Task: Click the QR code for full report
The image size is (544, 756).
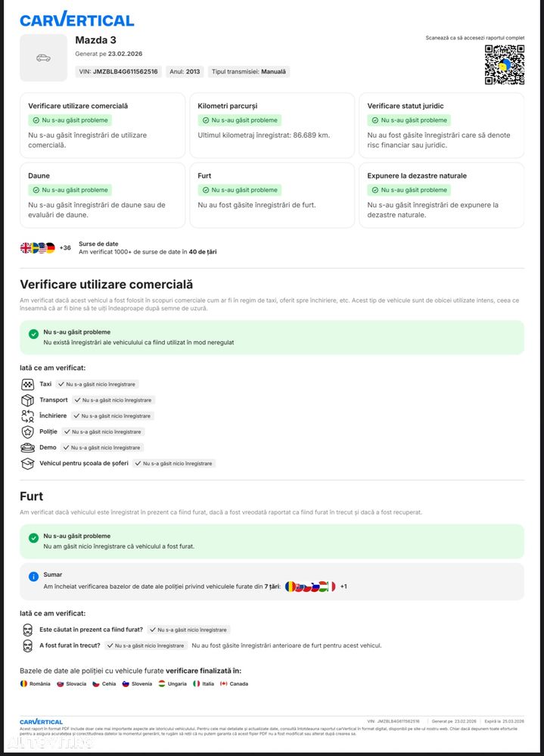Action: point(505,64)
